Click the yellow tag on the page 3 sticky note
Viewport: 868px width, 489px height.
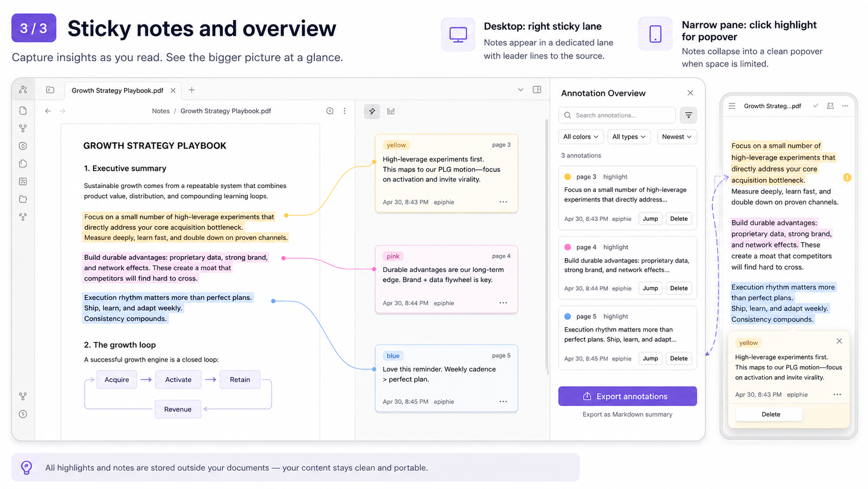[396, 145]
